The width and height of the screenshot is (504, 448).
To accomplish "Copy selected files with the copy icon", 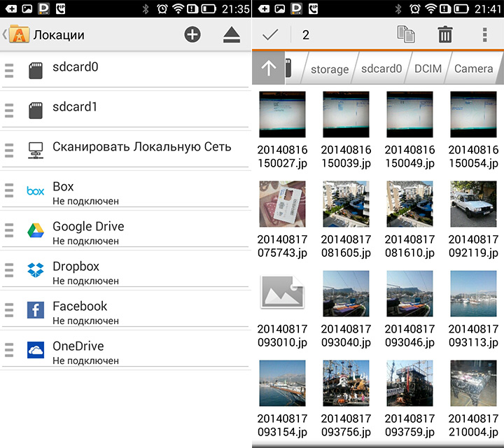I will click(405, 34).
